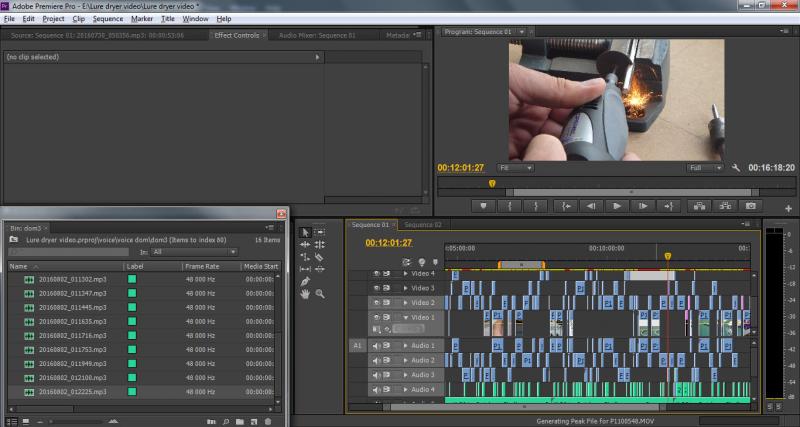Select the Razor tool in tools panel
The width and height of the screenshot is (800, 427).
click(319, 256)
